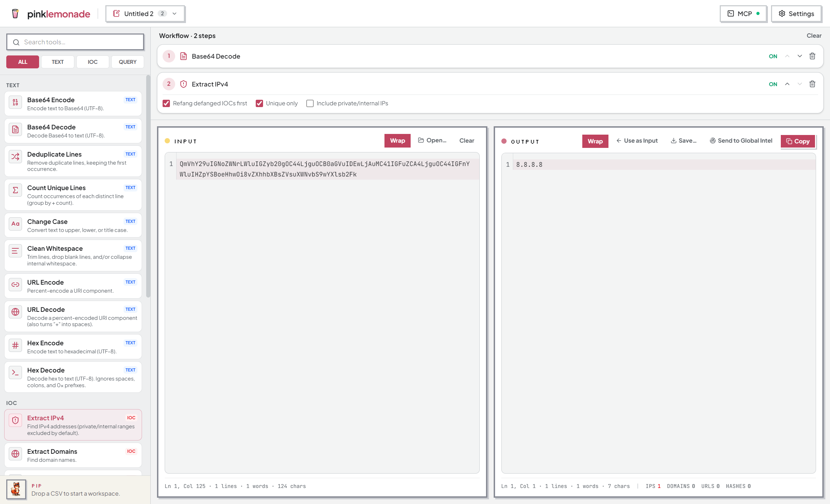Click the tool list vertical scrollbar

148,187
